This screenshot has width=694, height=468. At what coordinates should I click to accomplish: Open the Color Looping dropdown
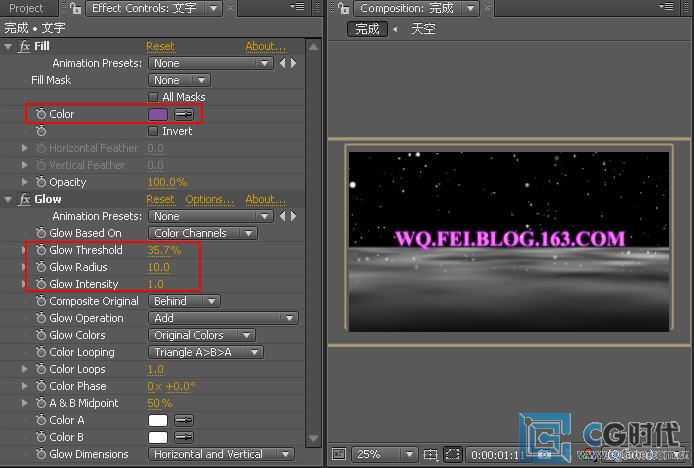(206, 352)
